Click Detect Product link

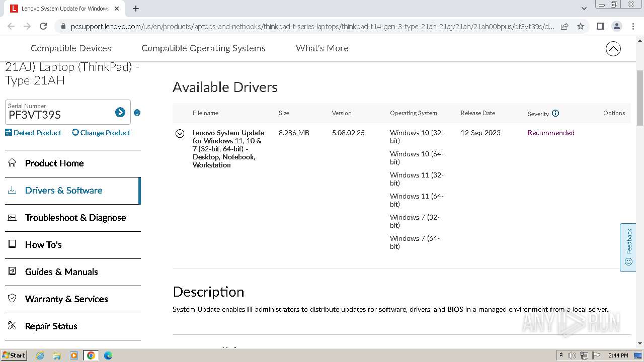point(33,133)
